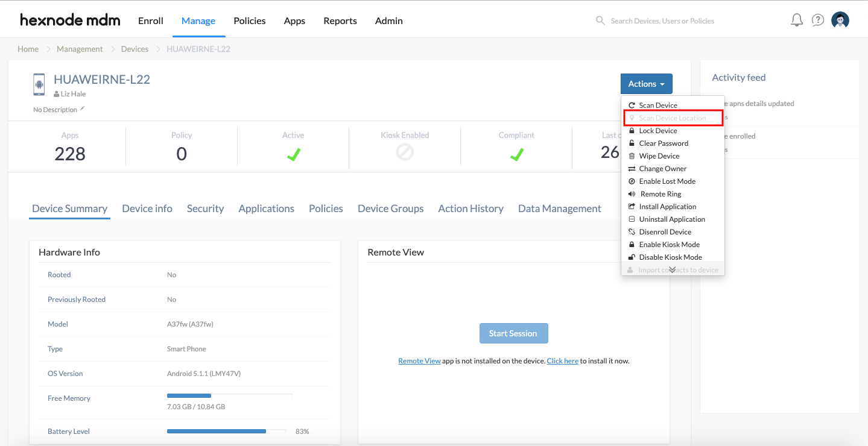This screenshot has width=868, height=446.
Task: Select the Wipe Device trash icon
Action: 631,155
